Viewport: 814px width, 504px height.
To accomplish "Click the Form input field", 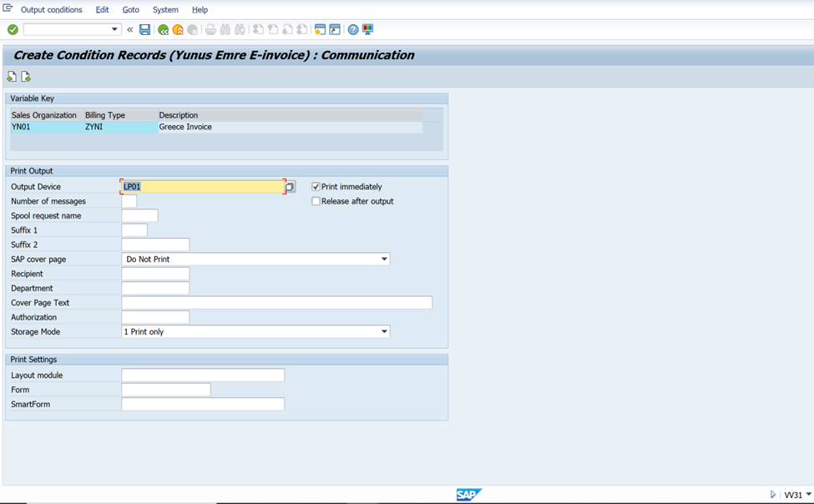I will coord(166,390).
